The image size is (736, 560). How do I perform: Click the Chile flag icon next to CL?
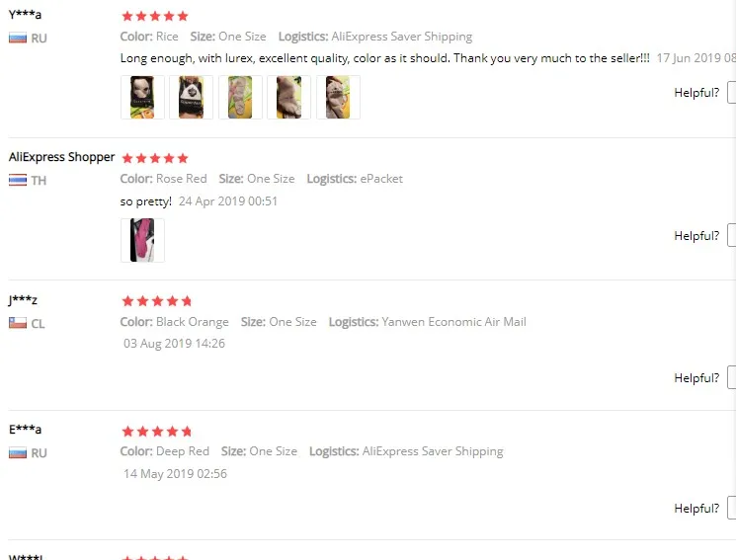click(x=18, y=323)
